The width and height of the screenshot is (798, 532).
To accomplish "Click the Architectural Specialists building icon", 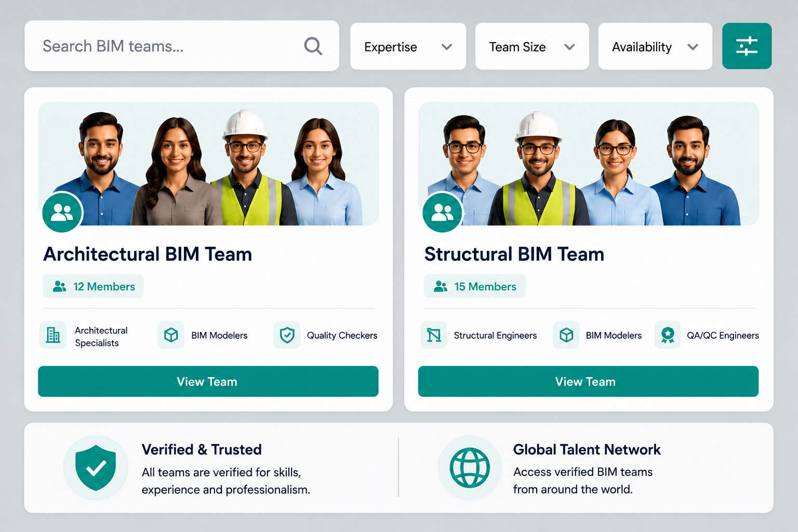I will [53, 335].
